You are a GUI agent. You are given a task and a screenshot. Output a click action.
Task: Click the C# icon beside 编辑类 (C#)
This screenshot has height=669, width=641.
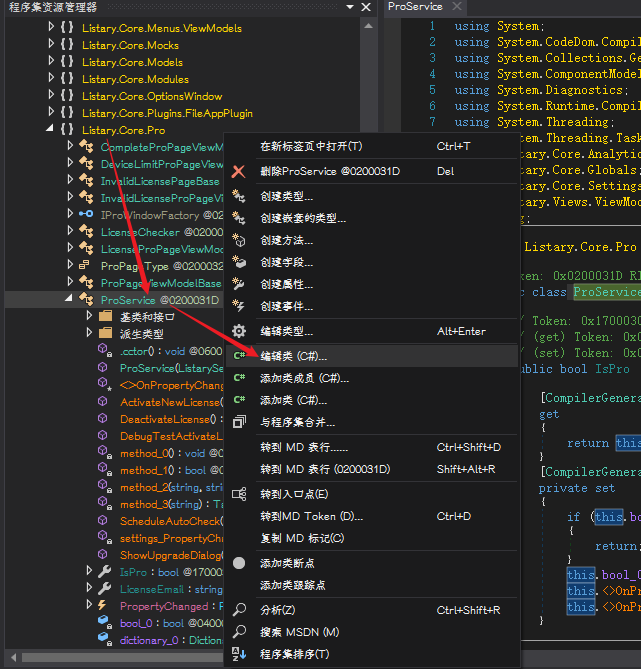click(x=239, y=356)
